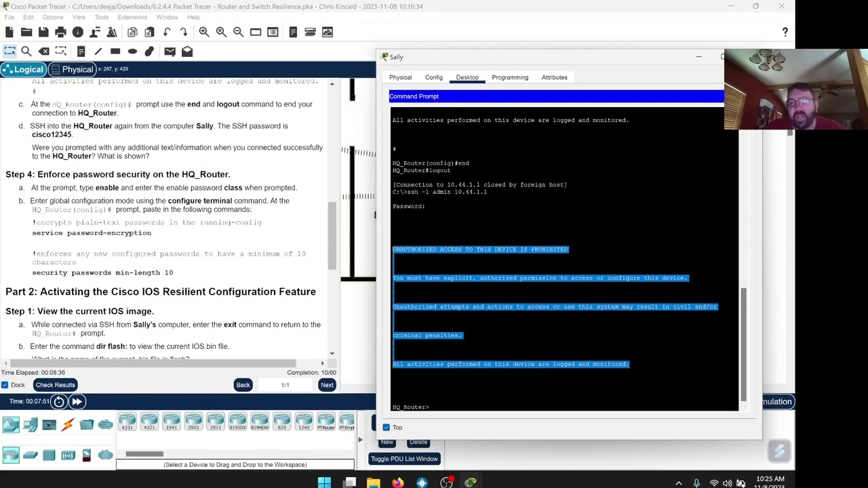
Task: Open the system tray hidden icons chevron
Action: pos(679,483)
